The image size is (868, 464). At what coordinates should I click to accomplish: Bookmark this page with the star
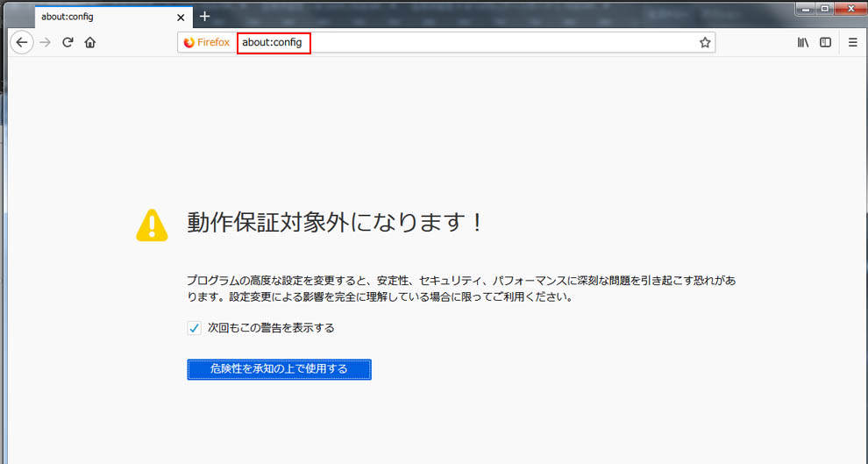click(704, 42)
